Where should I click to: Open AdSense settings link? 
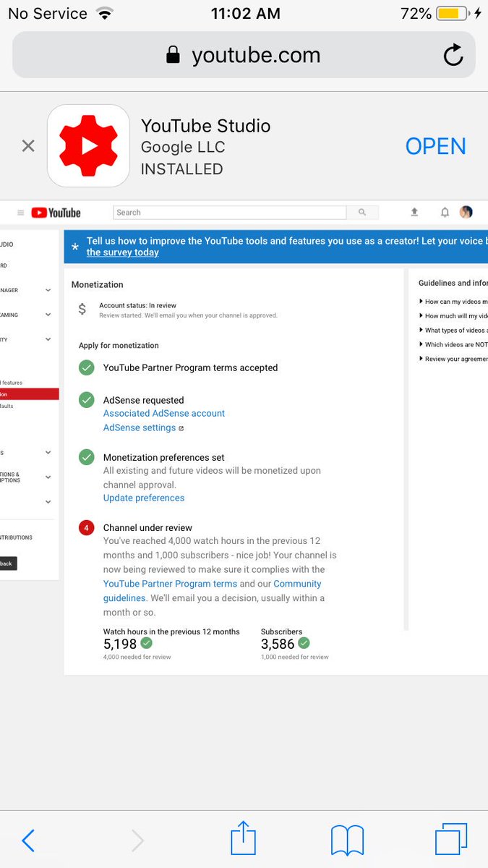coord(140,427)
